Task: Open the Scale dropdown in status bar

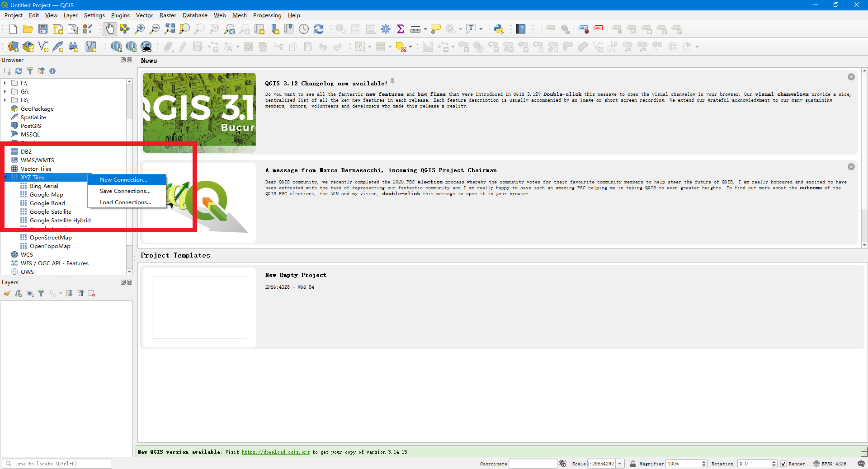Action: [x=620, y=464]
